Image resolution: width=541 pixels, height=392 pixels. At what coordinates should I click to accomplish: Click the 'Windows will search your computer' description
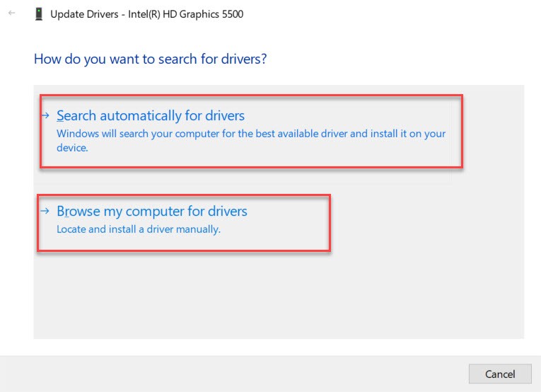coord(251,140)
